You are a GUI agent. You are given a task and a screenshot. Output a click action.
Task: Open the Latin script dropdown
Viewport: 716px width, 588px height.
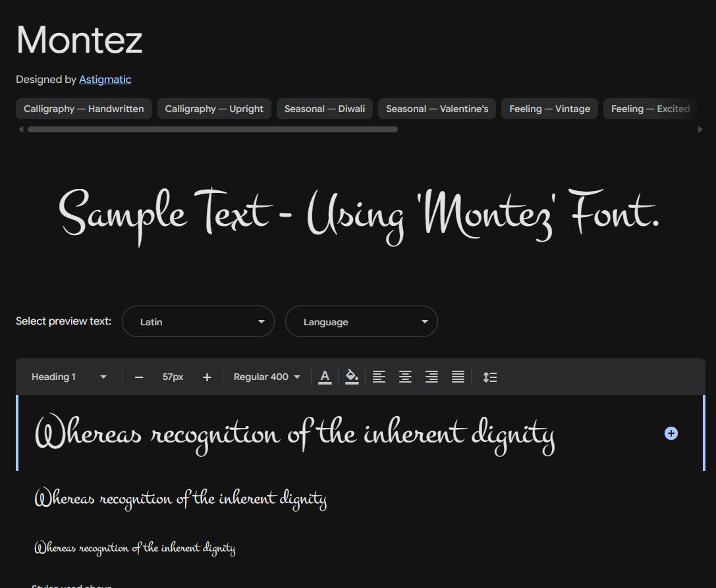coord(198,321)
